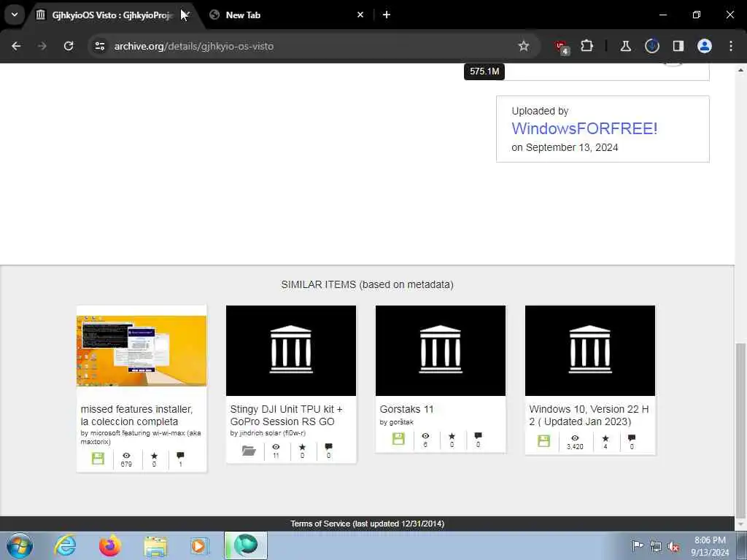Click software icon on Windows 10 card

click(x=543, y=440)
